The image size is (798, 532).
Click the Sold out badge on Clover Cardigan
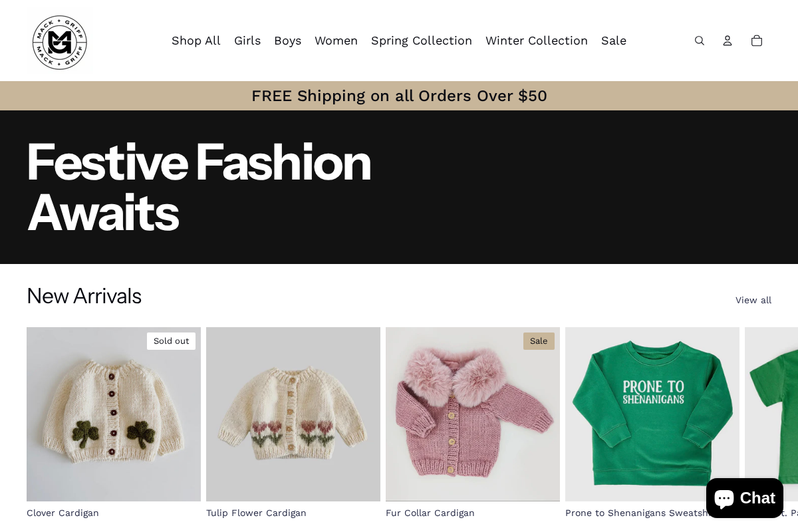[x=171, y=340]
